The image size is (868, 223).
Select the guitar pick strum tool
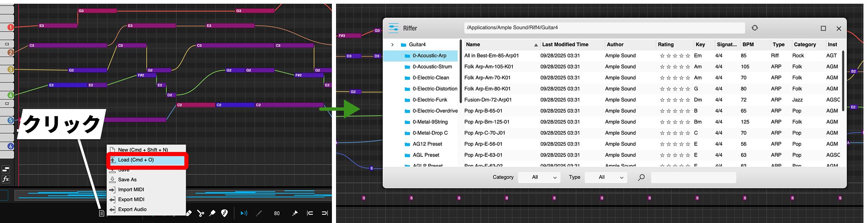[x=224, y=213]
